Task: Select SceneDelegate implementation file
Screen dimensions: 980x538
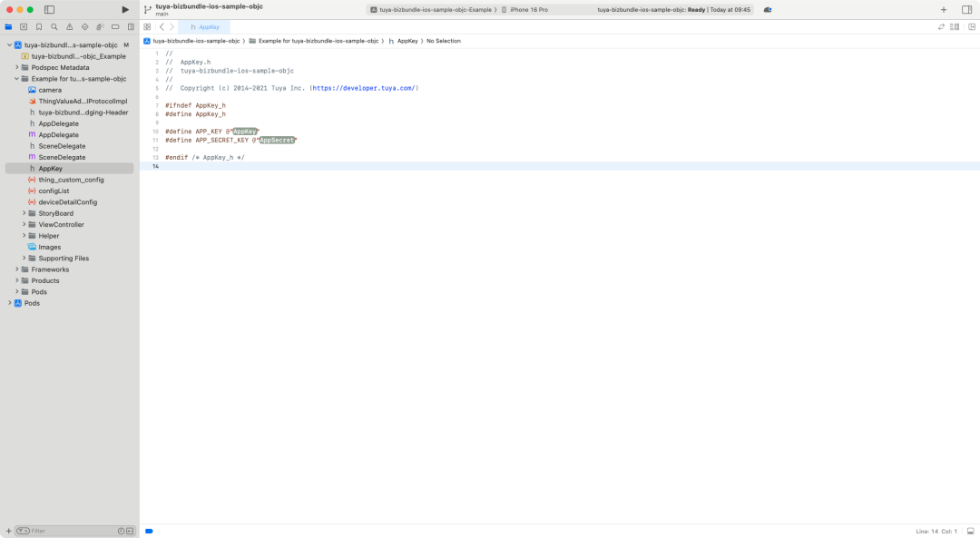Action: [57, 158]
